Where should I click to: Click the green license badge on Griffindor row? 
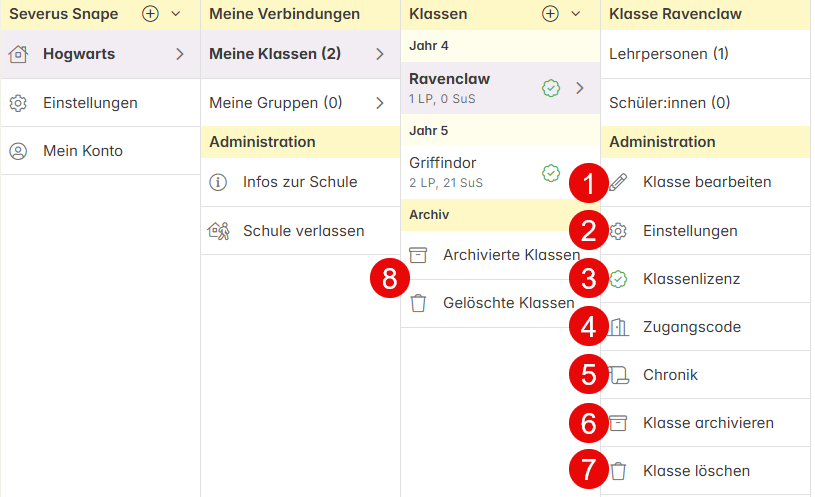551,173
